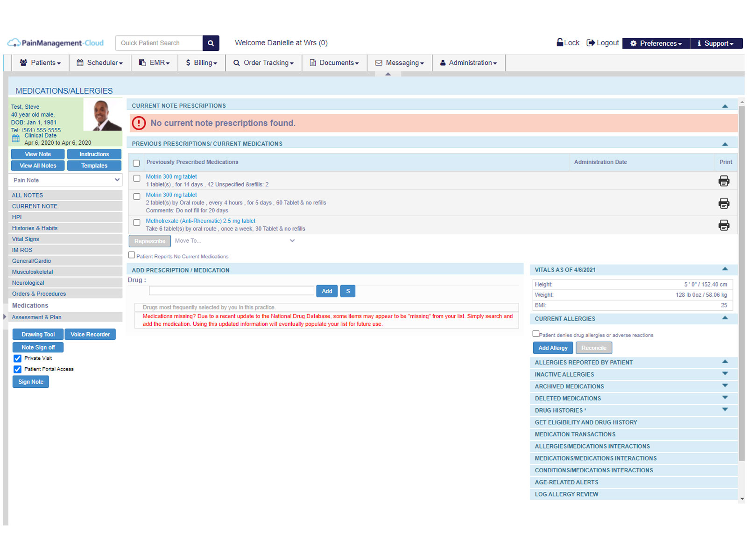This screenshot has height=560, width=747.
Task: Expand Archived Medications section
Action: (x=725, y=385)
